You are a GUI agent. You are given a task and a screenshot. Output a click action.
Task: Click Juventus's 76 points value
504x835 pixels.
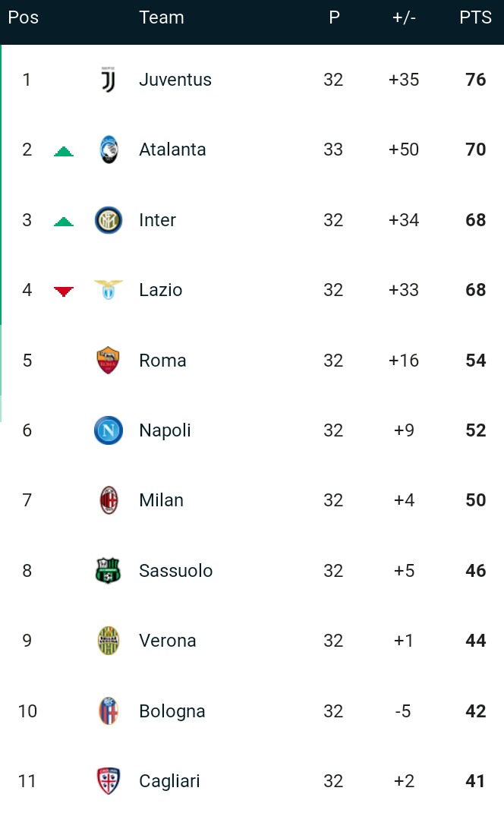476,80
